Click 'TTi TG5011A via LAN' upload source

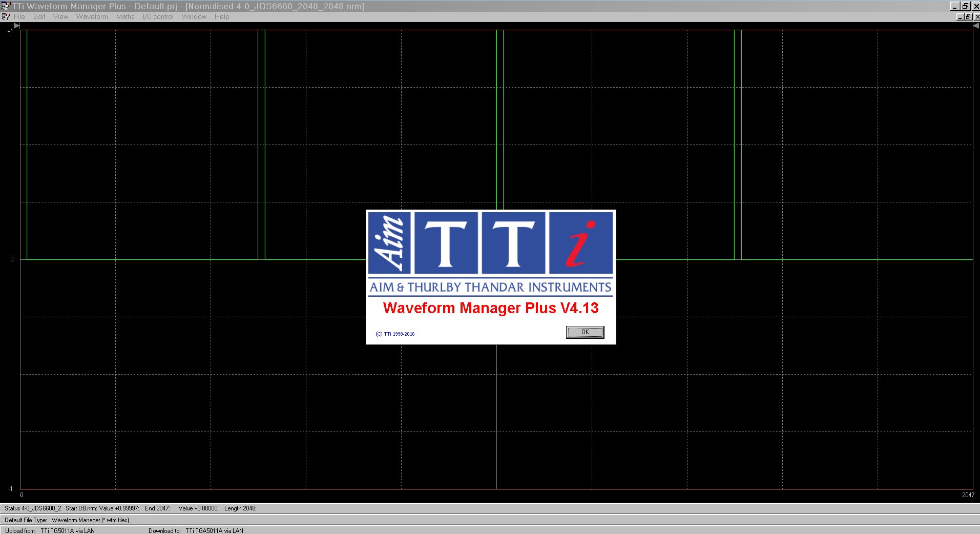68,531
